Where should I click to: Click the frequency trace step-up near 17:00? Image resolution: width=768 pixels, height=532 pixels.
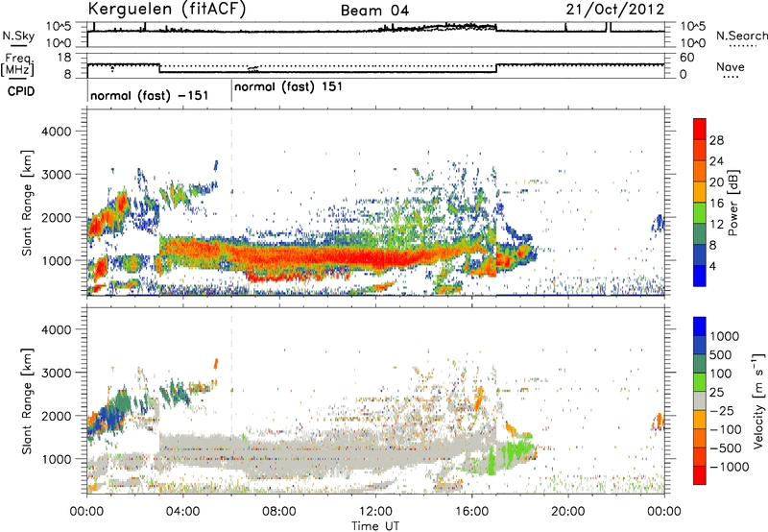(x=496, y=68)
